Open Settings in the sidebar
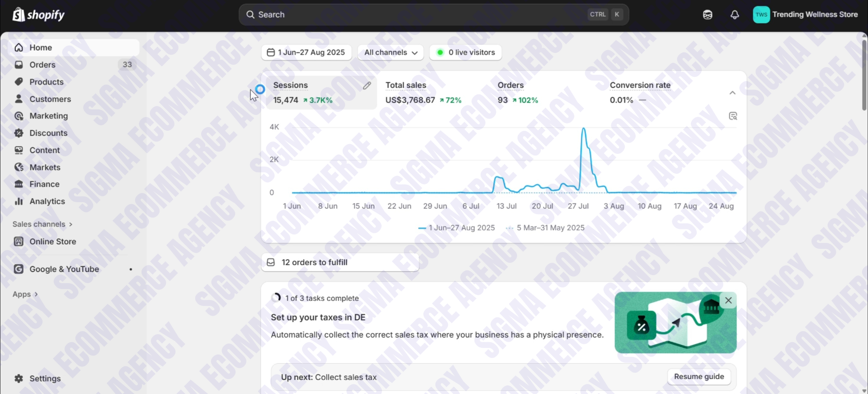Viewport: 868px width, 394px height. 74,379
